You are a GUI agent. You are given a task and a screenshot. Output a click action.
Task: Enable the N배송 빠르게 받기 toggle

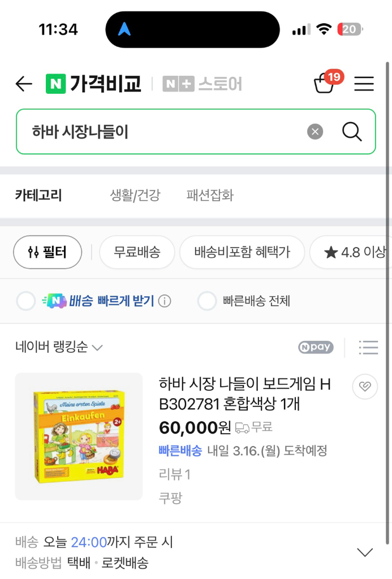[x=26, y=300]
